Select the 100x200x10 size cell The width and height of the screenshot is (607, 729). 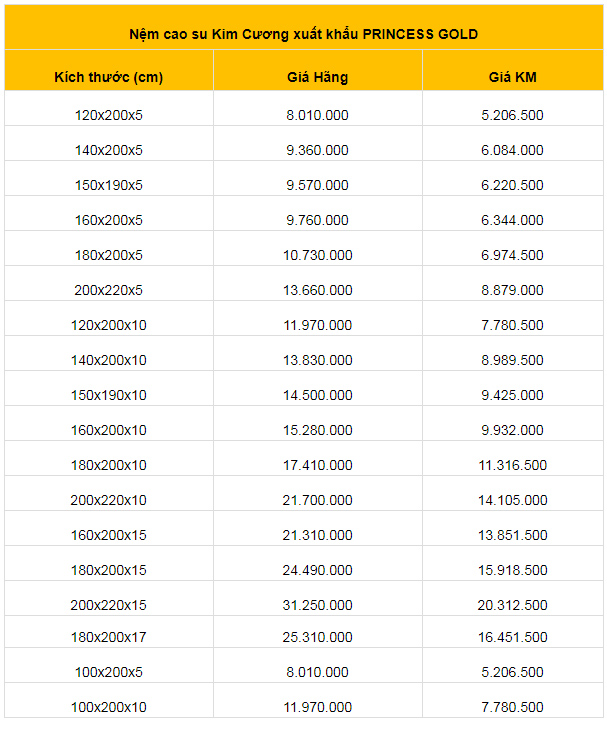pos(109,707)
